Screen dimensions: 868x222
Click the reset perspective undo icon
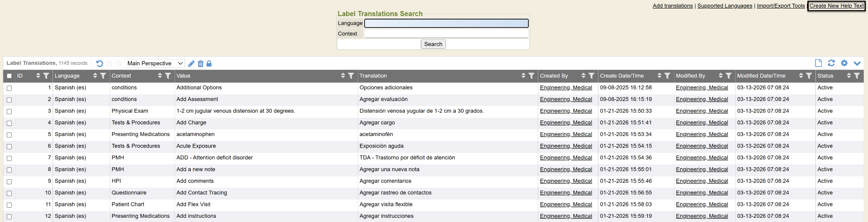[100, 64]
